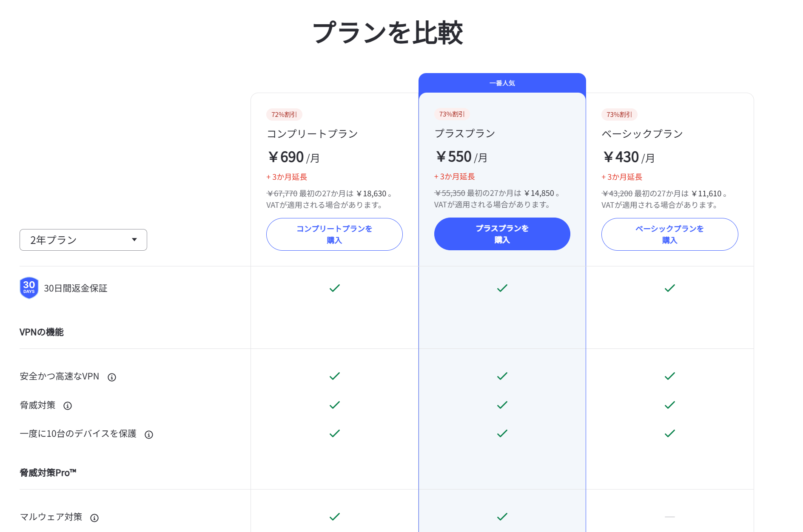Click the 一番人気 banner tab
Screen dimensions: 803x532
pyautogui.click(x=502, y=83)
